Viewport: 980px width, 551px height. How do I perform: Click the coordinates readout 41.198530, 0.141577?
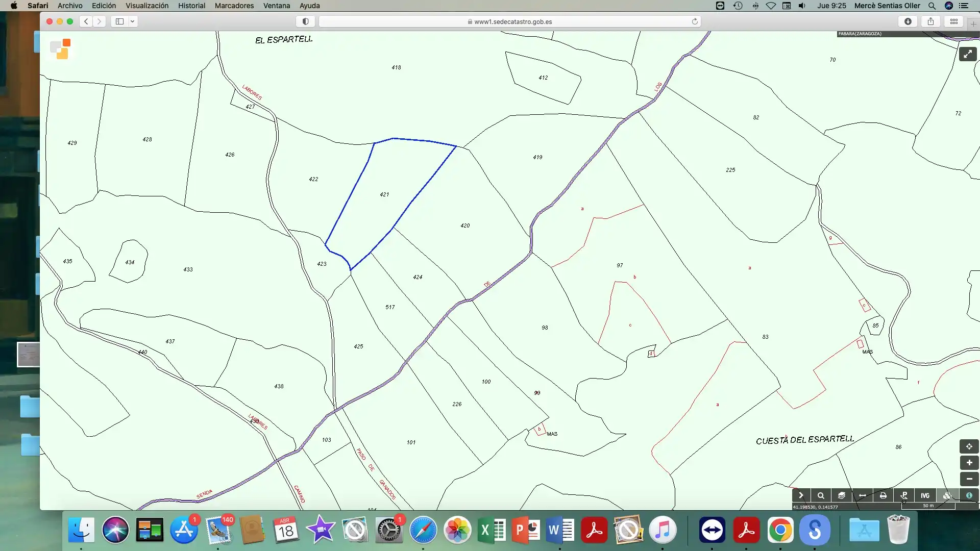tap(816, 507)
